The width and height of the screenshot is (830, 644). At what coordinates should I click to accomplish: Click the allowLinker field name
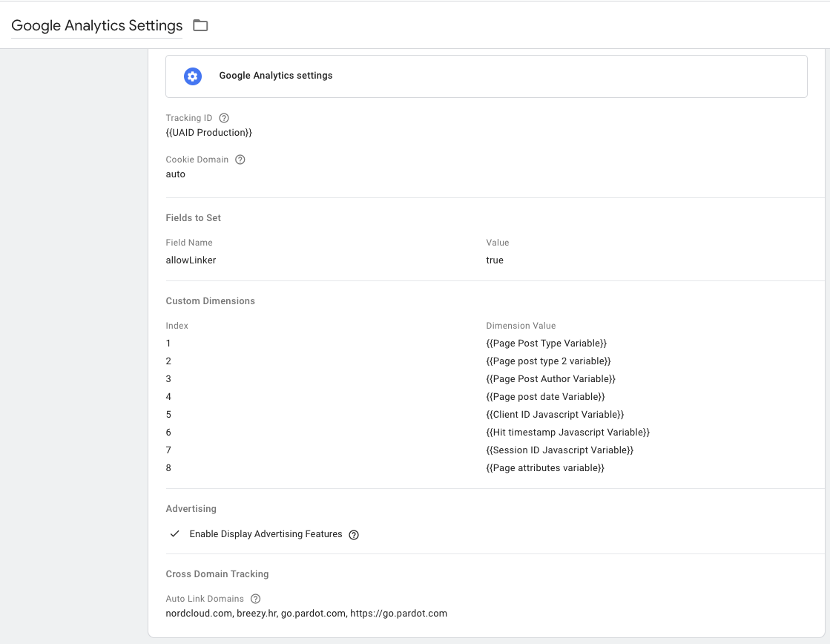pos(191,260)
